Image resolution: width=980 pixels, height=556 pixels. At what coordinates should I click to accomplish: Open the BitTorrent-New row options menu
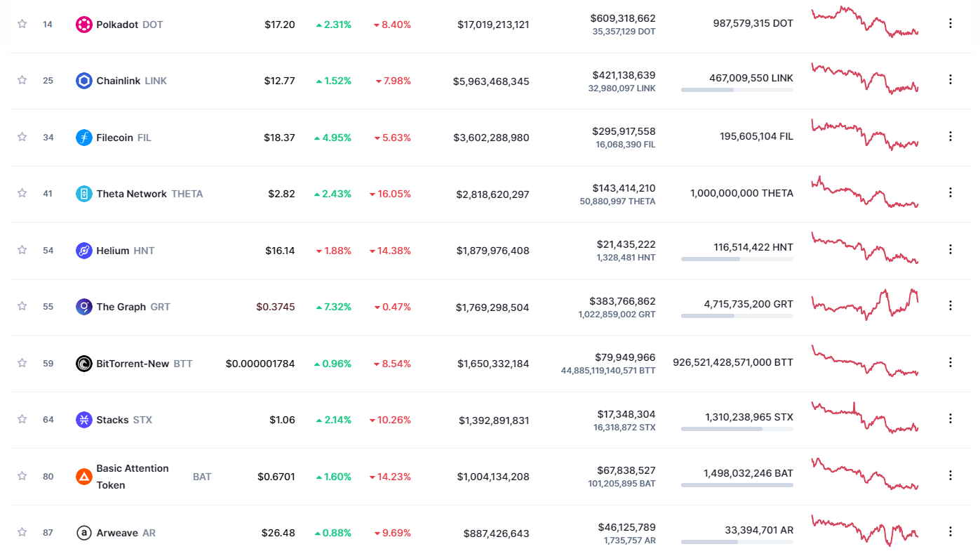tap(951, 362)
